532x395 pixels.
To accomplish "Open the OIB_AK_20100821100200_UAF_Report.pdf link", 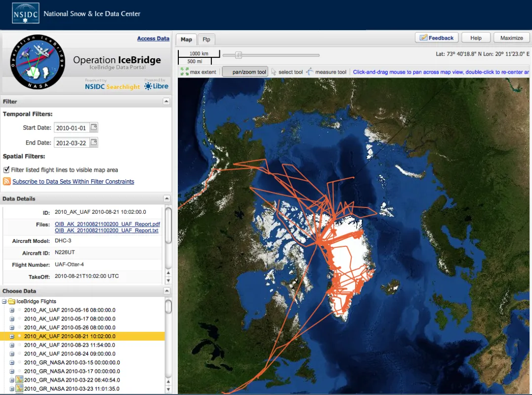I will click(107, 224).
